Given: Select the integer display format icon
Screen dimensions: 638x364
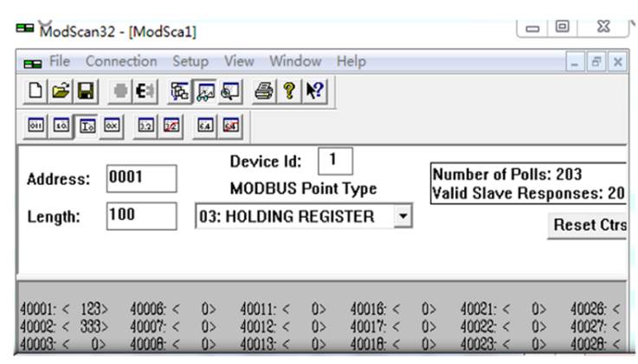Looking at the screenshot, I should coord(87,126).
